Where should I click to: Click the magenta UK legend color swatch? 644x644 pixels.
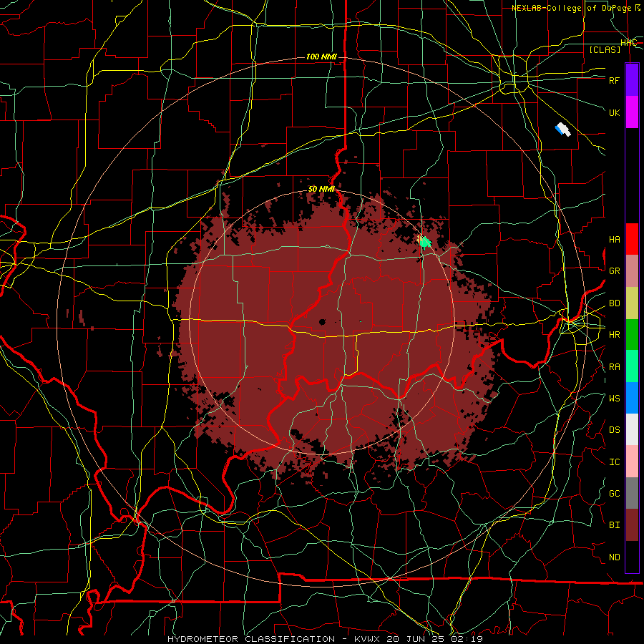point(632,112)
